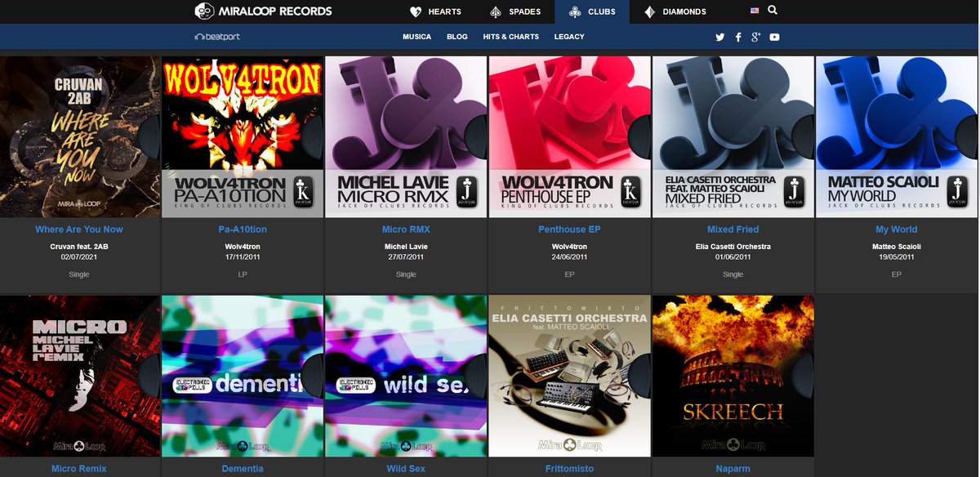Go to the Musica menu

pyautogui.click(x=416, y=37)
